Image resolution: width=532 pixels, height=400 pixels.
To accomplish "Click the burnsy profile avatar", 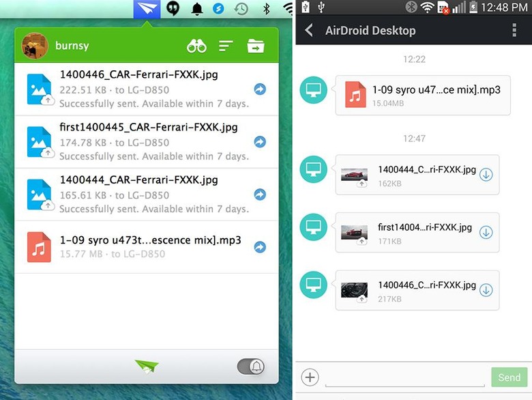I will [x=34, y=46].
